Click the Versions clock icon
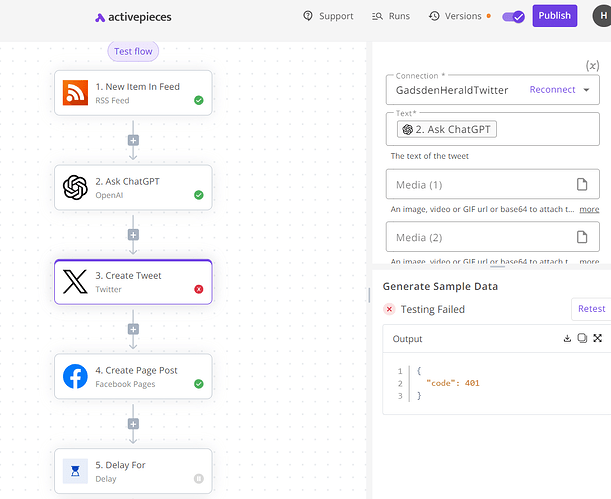 pyautogui.click(x=434, y=16)
